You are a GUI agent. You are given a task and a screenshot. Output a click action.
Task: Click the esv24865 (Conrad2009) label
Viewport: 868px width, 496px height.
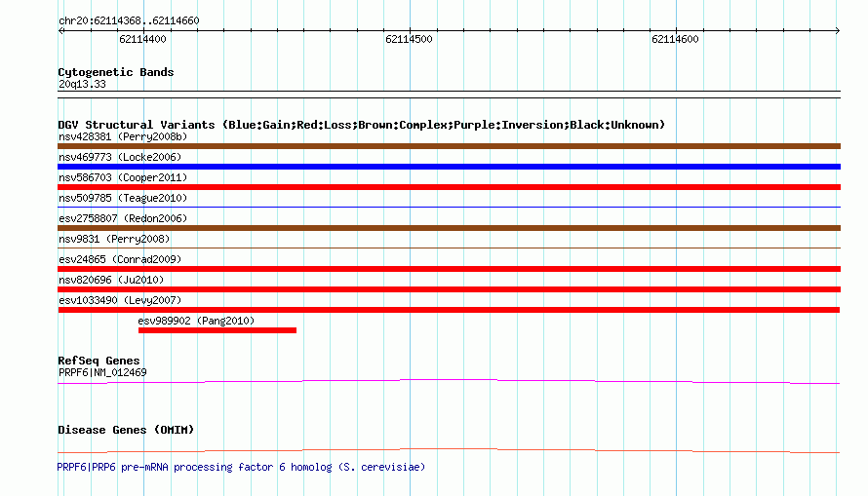[x=120, y=259]
